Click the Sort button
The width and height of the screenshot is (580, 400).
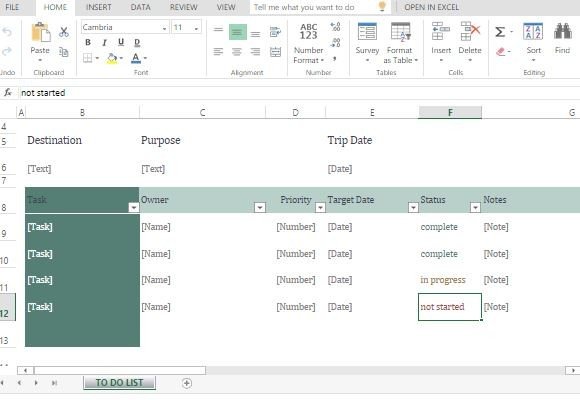(x=533, y=42)
